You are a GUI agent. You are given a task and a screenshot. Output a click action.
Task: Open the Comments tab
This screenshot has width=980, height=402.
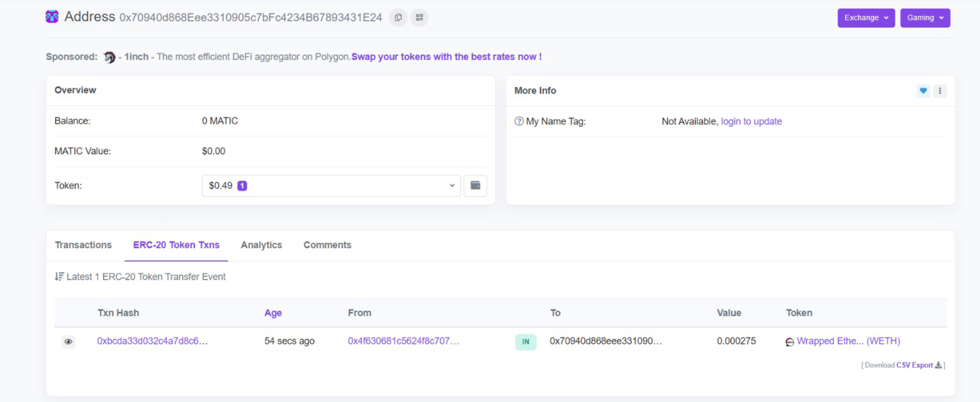pyautogui.click(x=327, y=245)
